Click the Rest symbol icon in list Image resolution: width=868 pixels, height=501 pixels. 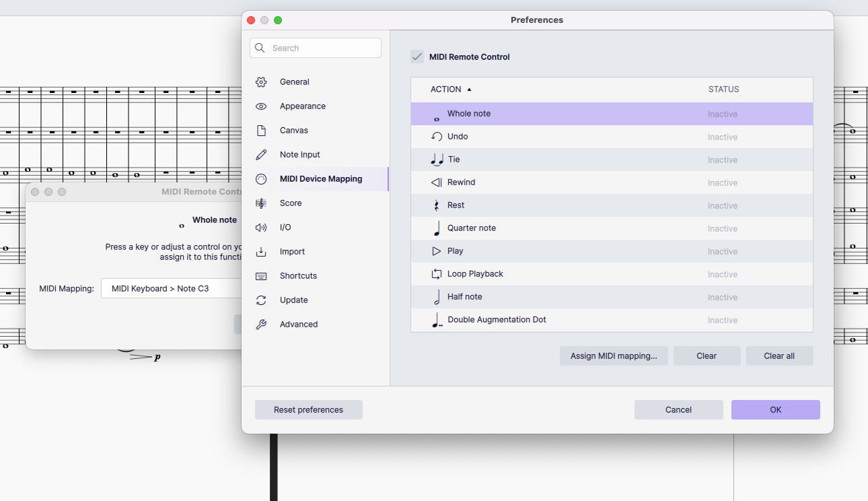[437, 205]
